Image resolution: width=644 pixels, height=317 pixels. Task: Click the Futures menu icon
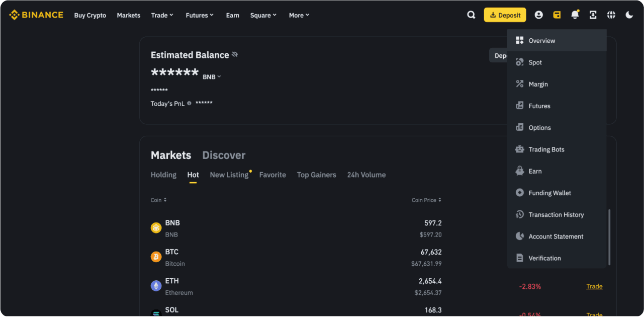[520, 106]
